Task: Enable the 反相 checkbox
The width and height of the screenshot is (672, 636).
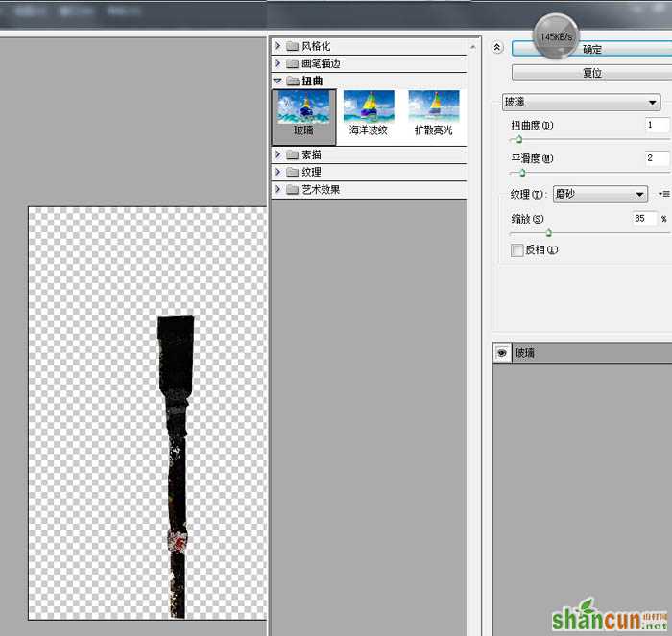Action: (517, 250)
